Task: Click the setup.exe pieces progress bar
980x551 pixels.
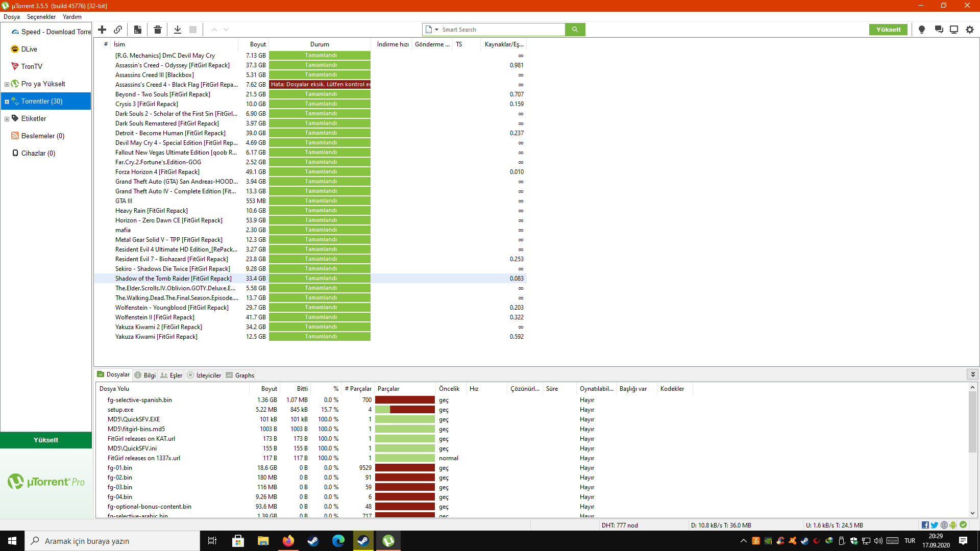Action: pyautogui.click(x=405, y=410)
